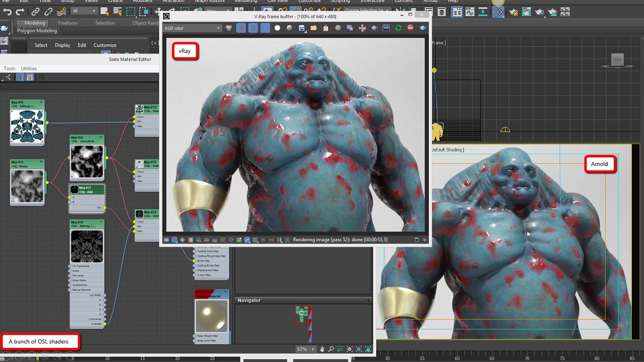The width and height of the screenshot is (644, 362).
Task: Open V-Ray color corrections circles icon
Action: tap(229, 28)
